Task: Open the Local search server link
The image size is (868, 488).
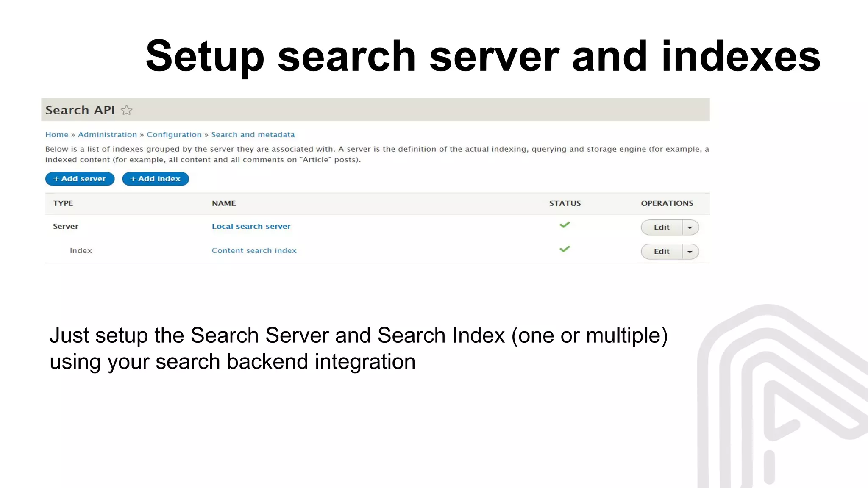Action: (x=251, y=226)
